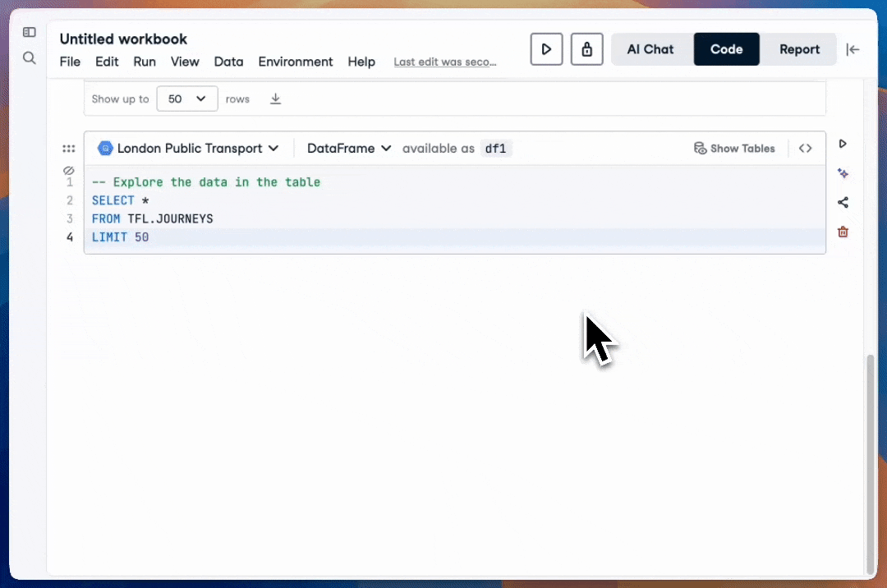Open the AI sparkle assistant for this cell
The image size is (887, 588).
(843, 173)
